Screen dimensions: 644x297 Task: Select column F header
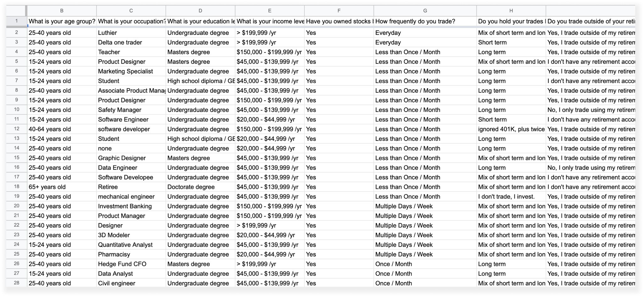coord(339,11)
